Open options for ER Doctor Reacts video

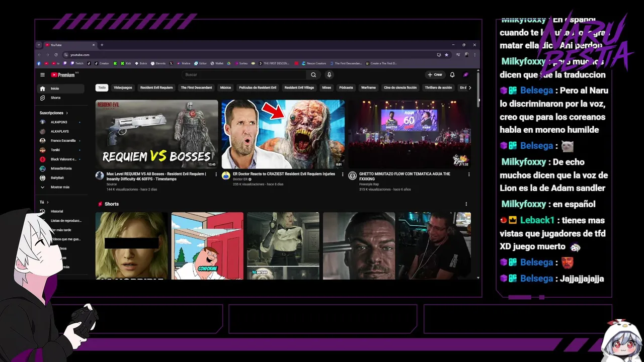[343, 174]
